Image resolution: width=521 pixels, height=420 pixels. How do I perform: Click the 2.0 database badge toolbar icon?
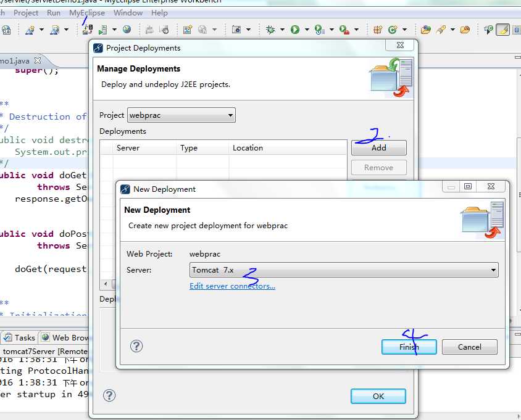pyautogui.click(x=6, y=30)
